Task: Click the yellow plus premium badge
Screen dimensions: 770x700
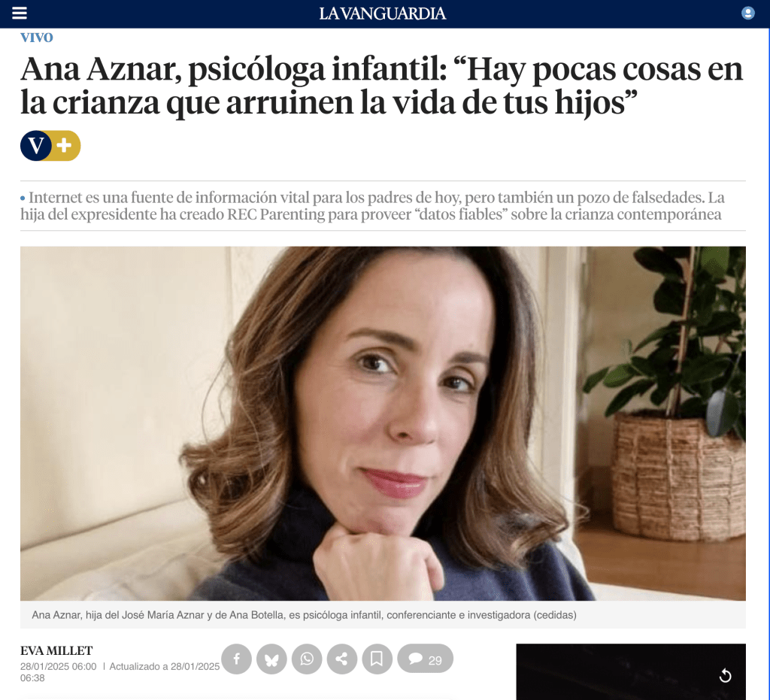Action: pyautogui.click(x=65, y=146)
